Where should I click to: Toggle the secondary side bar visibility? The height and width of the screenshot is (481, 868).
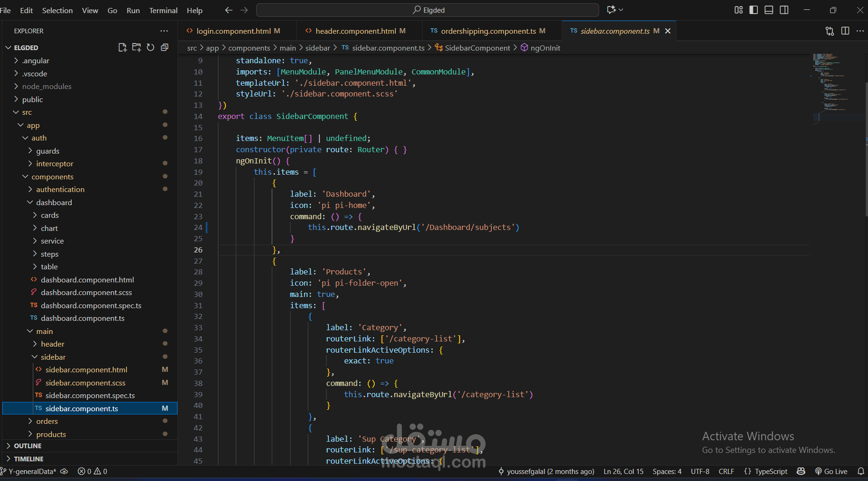click(784, 10)
